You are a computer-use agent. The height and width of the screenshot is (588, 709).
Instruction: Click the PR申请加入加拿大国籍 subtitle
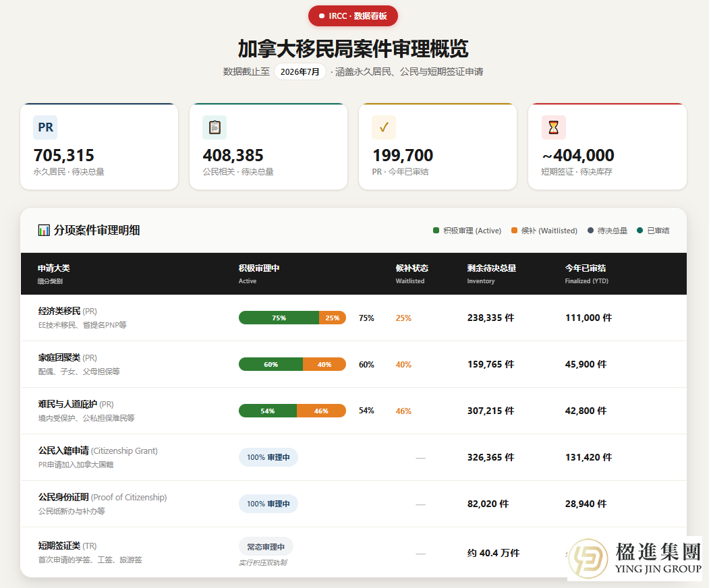point(76,465)
